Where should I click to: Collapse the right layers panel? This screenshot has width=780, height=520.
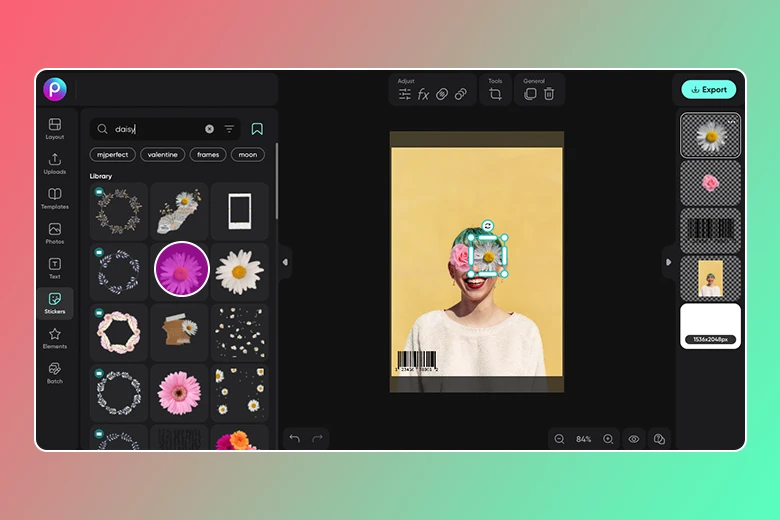[x=668, y=262]
